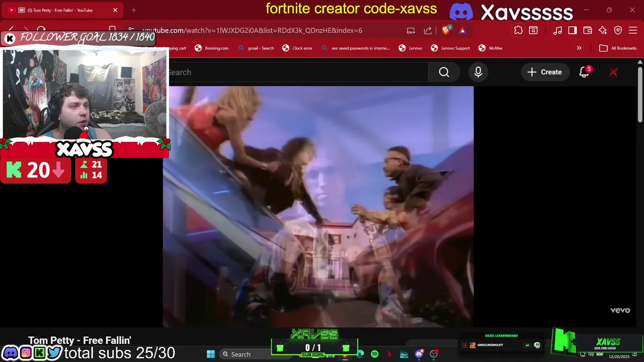This screenshot has height=362, width=644.
Task: Open a new browser tab with plus
Action: point(134,10)
